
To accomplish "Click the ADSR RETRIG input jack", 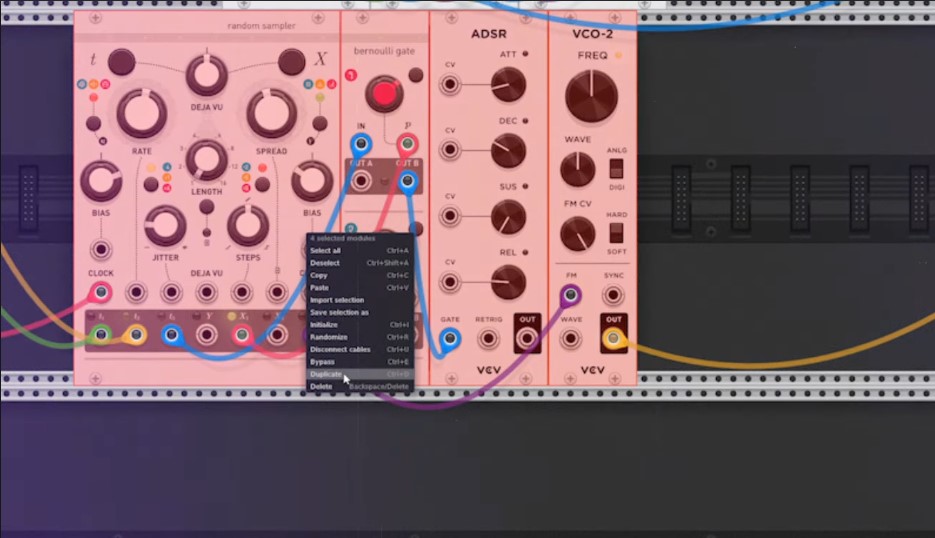I will [x=489, y=339].
